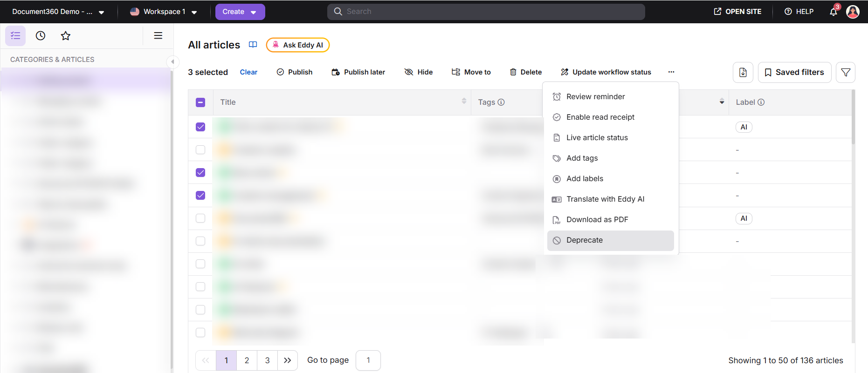Uncheck the fourth row's checked checkbox

(x=200, y=196)
